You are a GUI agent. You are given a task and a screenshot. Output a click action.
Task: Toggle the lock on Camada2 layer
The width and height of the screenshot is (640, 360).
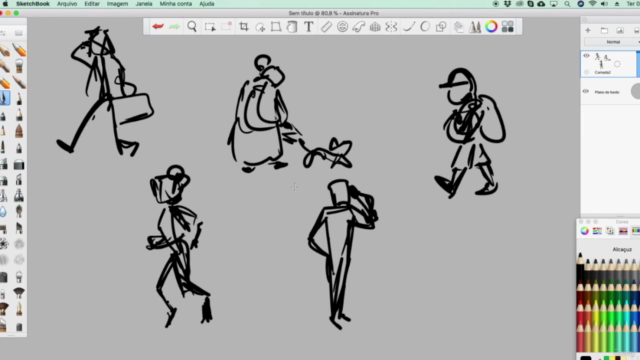[587, 72]
